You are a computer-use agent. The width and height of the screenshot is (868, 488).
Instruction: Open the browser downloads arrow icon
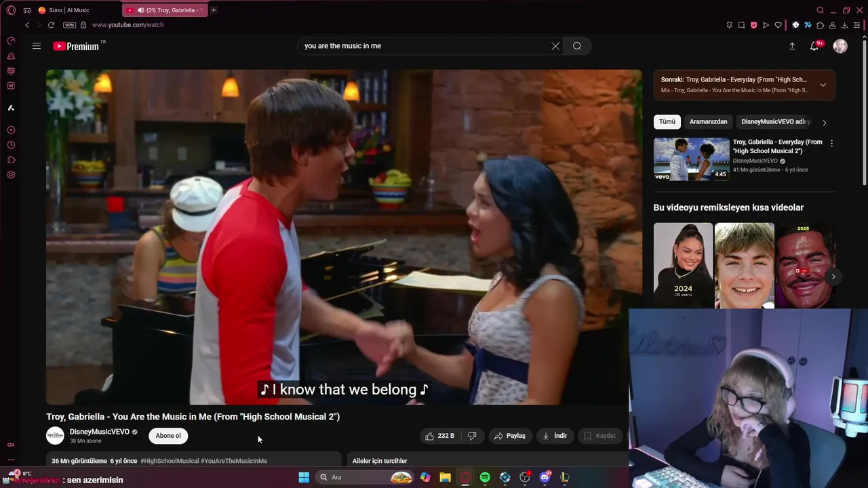844,25
